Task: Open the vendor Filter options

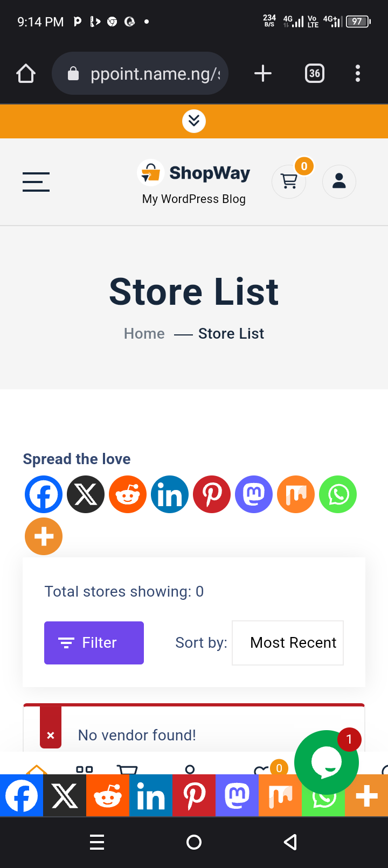Action: [x=94, y=642]
